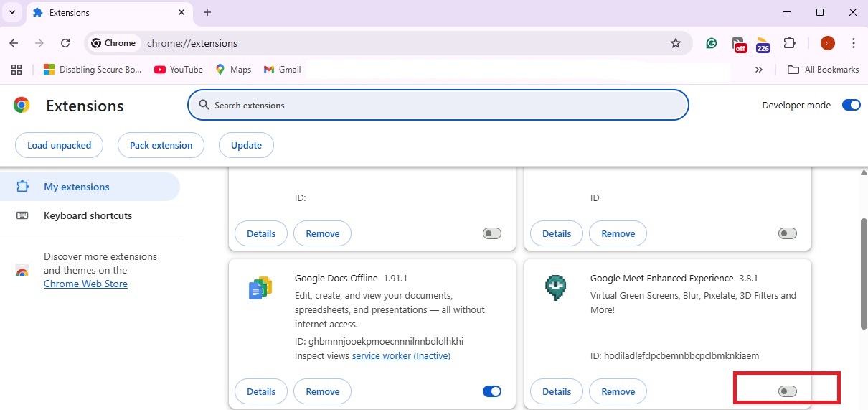This screenshot has height=410, width=868.
Task: Click the Update button
Action: tap(246, 145)
